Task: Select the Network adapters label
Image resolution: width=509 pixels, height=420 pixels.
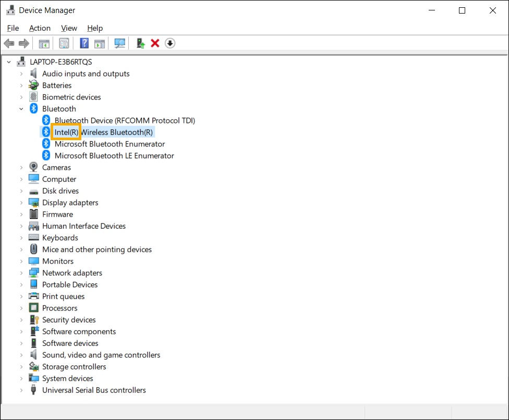Action: (x=72, y=273)
